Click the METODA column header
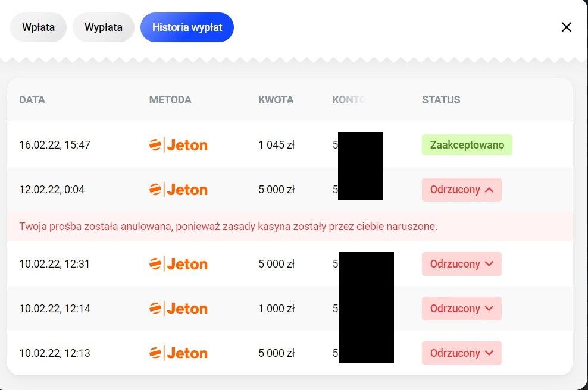 point(170,100)
